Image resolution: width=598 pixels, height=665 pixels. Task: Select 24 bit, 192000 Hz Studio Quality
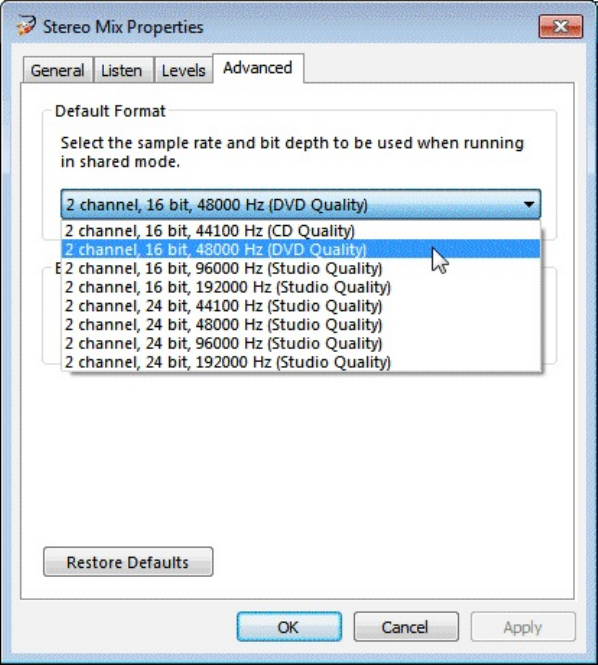[301, 362]
